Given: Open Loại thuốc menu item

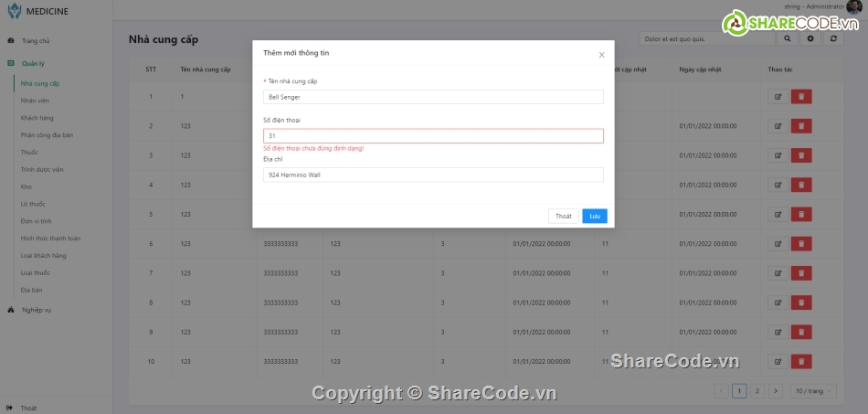Looking at the screenshot, I should 36,272.
